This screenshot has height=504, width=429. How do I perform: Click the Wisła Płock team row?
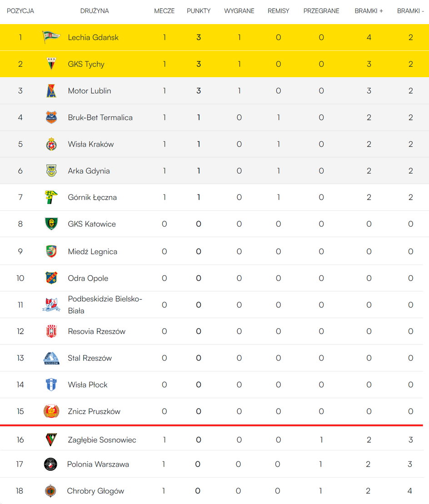click(x=211, y=385)
